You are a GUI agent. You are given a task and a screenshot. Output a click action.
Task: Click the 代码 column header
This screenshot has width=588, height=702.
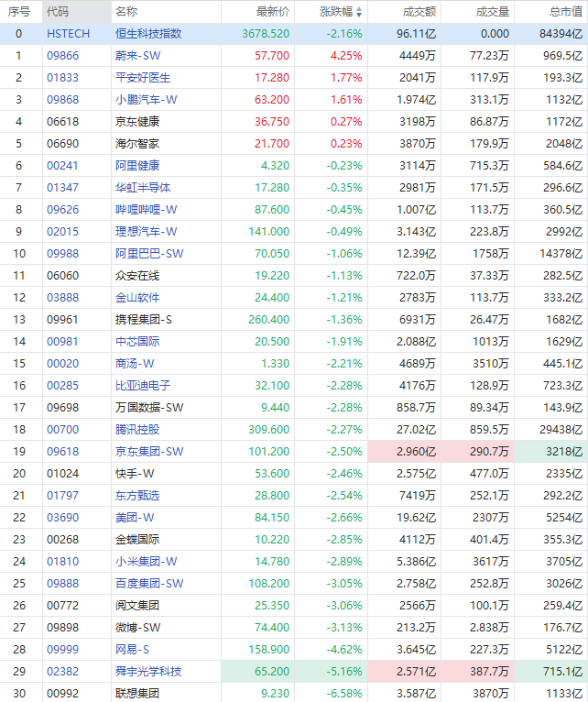(77, 12)
